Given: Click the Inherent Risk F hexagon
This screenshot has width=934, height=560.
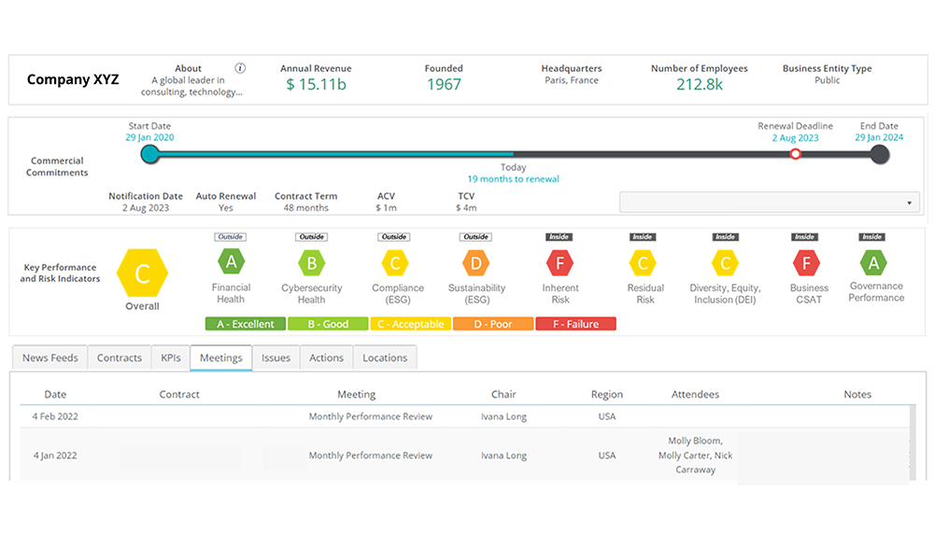Looking at the screenshot, I should click(559, 262).
